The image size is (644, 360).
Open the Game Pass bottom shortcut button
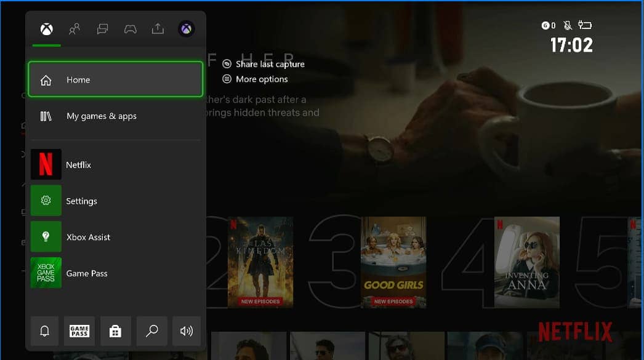[79, 331]
